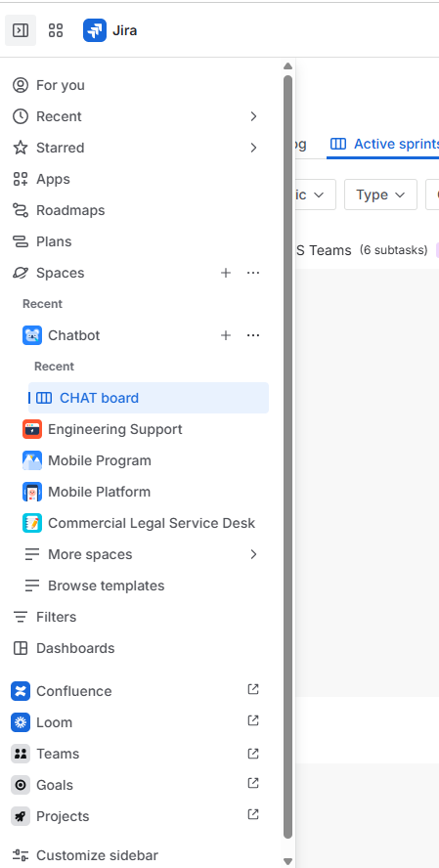Click the plus icon next to Spaces
439x868 pixels.
(226, 273)
